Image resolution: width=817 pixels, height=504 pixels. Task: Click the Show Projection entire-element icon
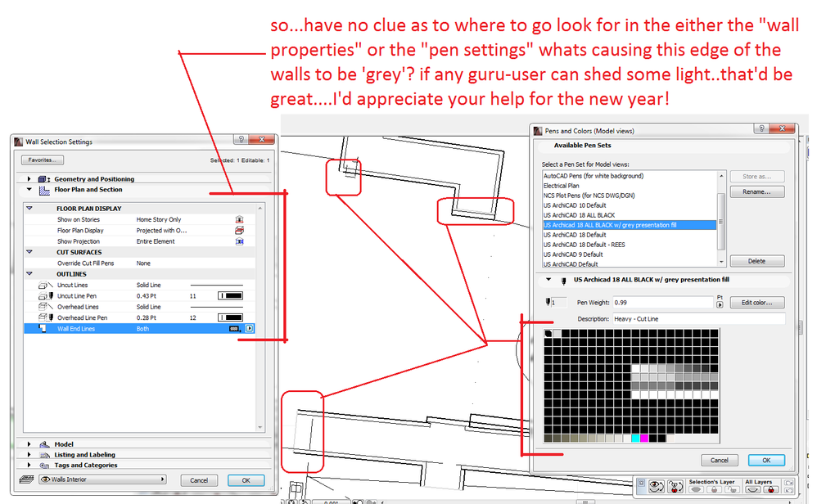pos(239,241)
